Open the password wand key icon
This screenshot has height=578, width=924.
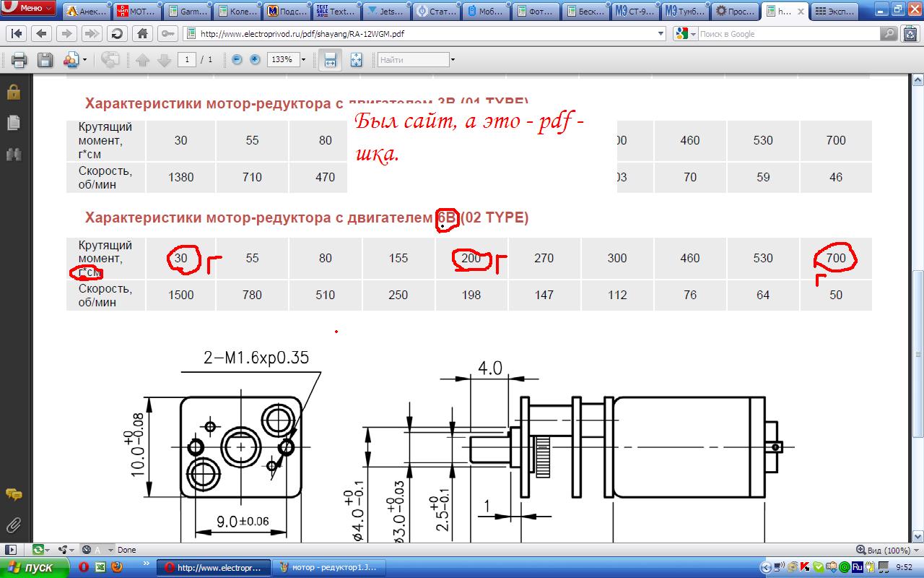click(167, 34)
